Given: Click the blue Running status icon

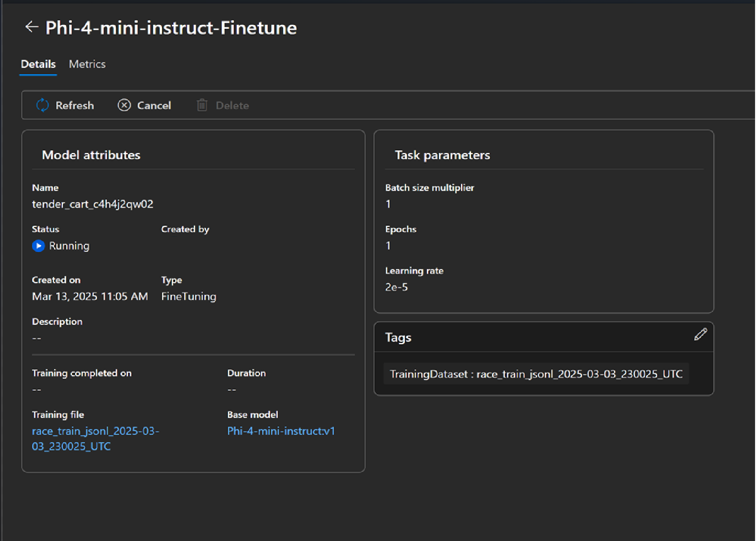Looking at the screenshot, I should pos(38,246).
